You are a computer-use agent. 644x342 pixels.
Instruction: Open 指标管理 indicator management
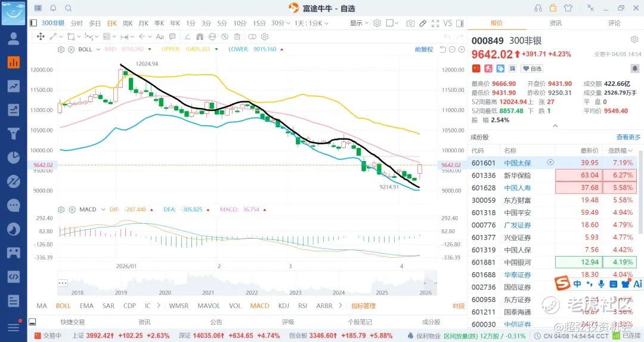click(x=364, y=306)
